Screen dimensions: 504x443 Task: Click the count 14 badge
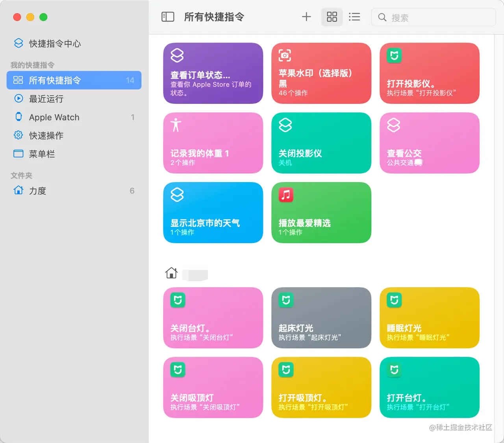point(130,80)
